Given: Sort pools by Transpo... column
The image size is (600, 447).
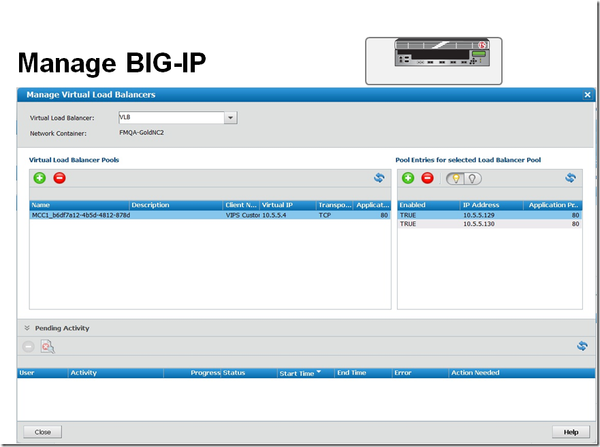Looking at the screenshot, I should 335,205.
